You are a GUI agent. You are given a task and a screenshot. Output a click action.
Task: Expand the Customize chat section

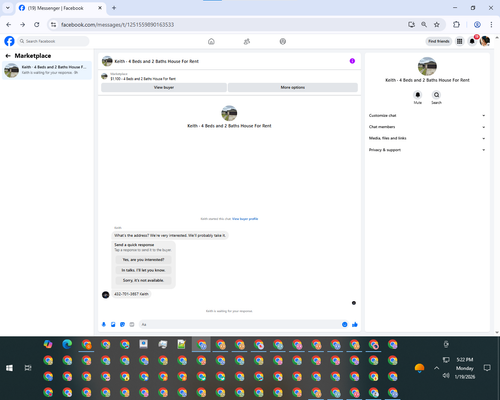click(x=427, y=116)
